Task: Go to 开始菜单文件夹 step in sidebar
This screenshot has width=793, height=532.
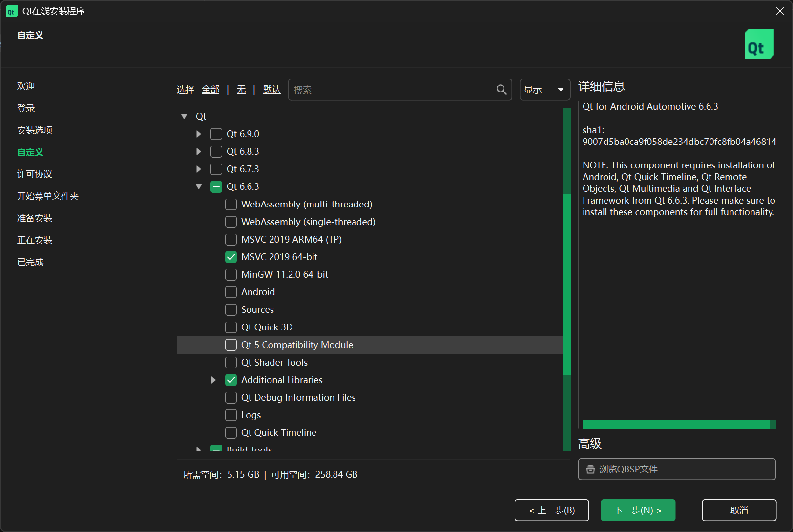Action: coord(48,196)
